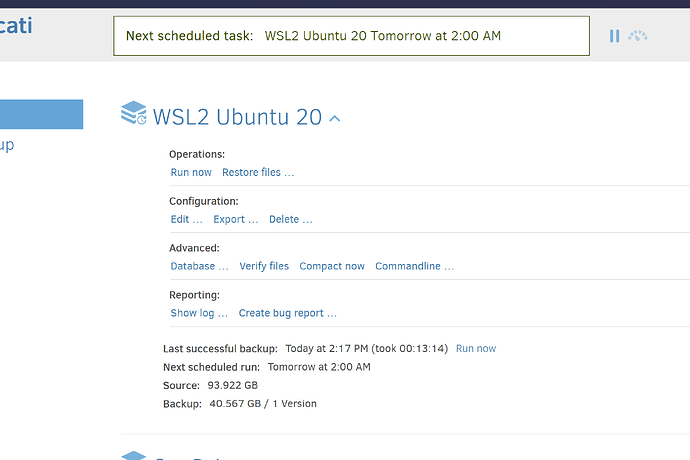The width and height of the screenshot is (690, 460).
Task: Select Verify files under Advanced
Action: pyautogui.click(x=264, y=266)
